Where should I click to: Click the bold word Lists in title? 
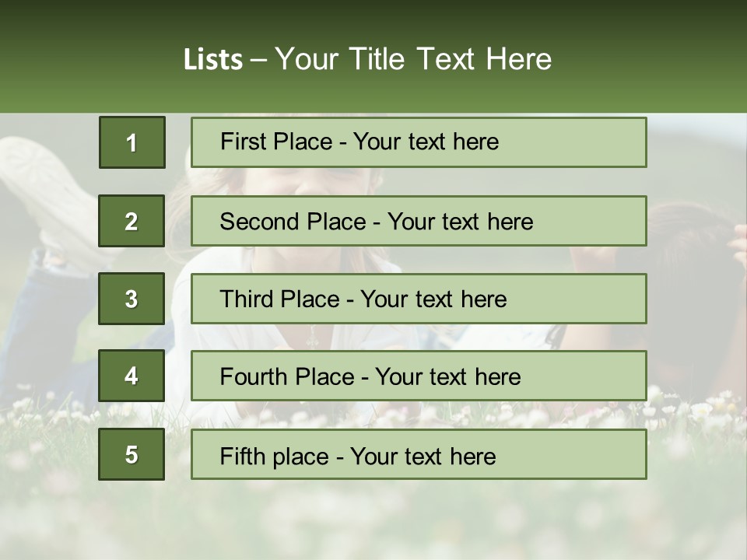(213, 60)
